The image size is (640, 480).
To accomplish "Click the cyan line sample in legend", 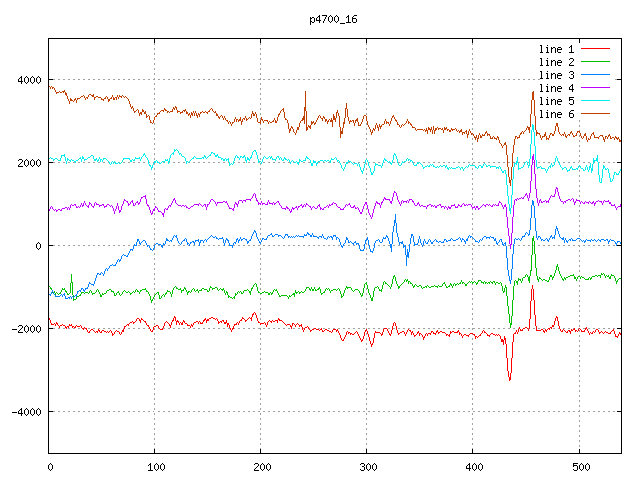I will [x=595, y=101].
